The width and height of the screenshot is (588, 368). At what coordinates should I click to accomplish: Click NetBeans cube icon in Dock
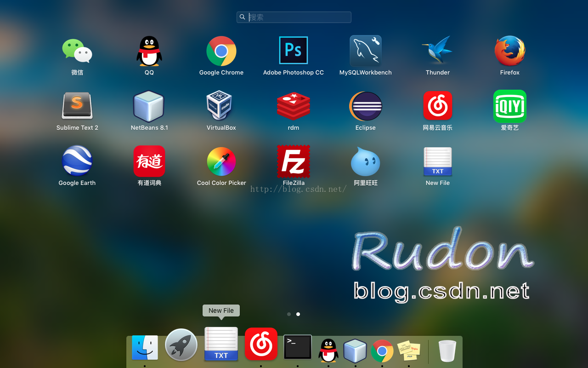coord(355,351)
